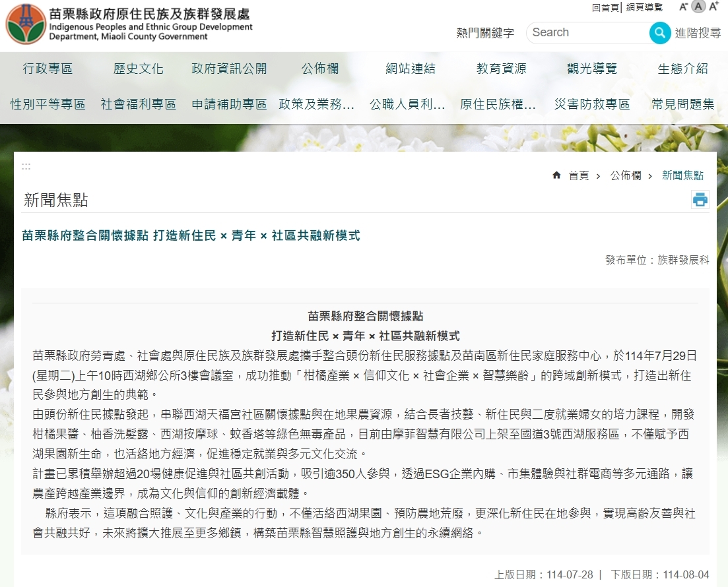Focus the Search input field
This screenshot has height=587, width=728.
(x=589, y=32)
